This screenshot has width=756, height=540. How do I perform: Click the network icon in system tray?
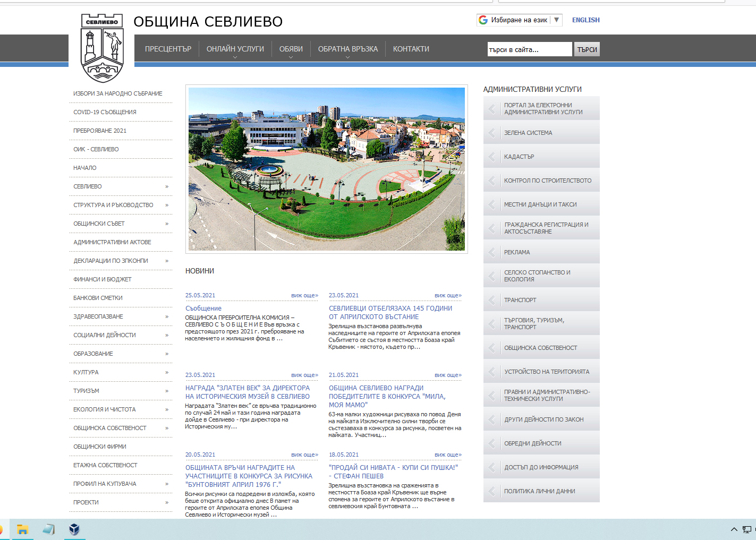click(x=747, y=529)
